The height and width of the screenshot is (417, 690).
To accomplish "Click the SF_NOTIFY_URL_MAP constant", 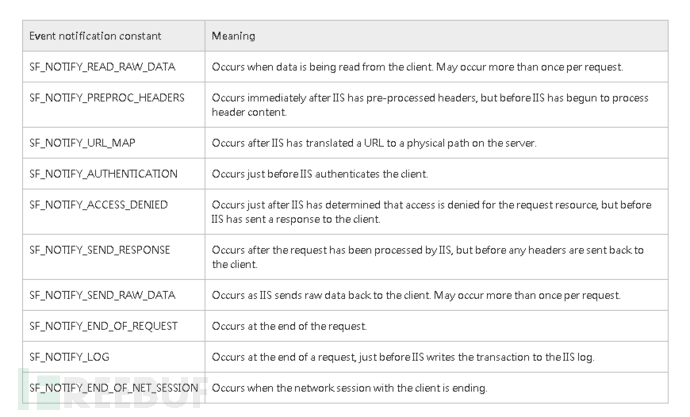I will (81, 143).
